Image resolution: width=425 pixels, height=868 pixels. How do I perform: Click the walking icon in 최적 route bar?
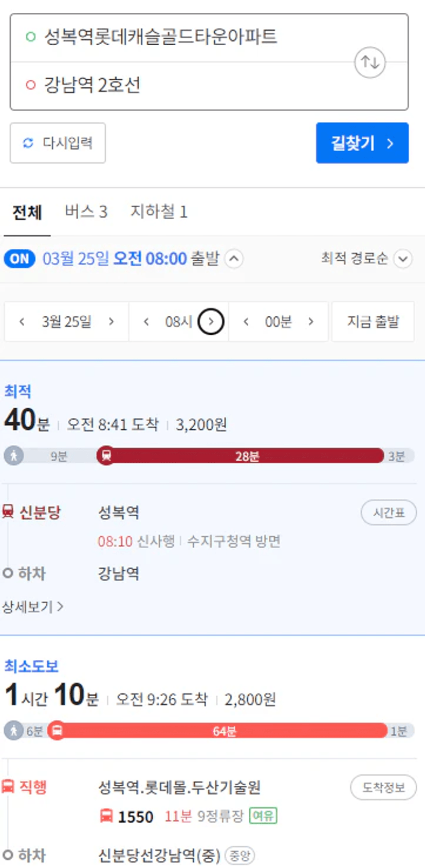14,456
